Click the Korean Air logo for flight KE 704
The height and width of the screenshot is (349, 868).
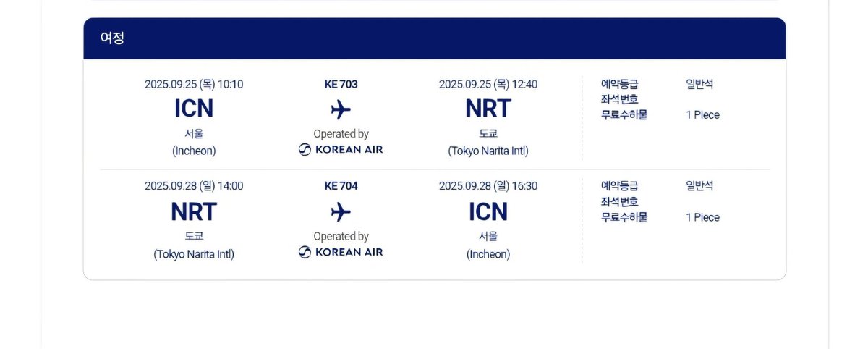coord(341,252)
